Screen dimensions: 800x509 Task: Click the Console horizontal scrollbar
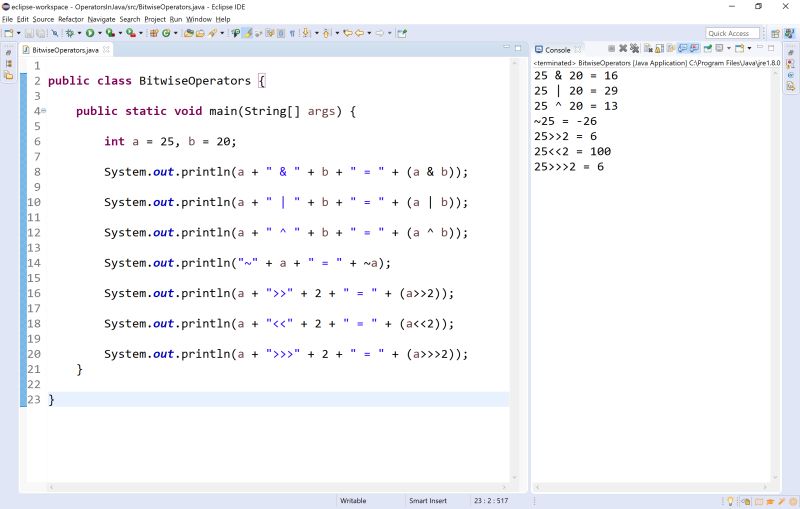pos(652,487)
